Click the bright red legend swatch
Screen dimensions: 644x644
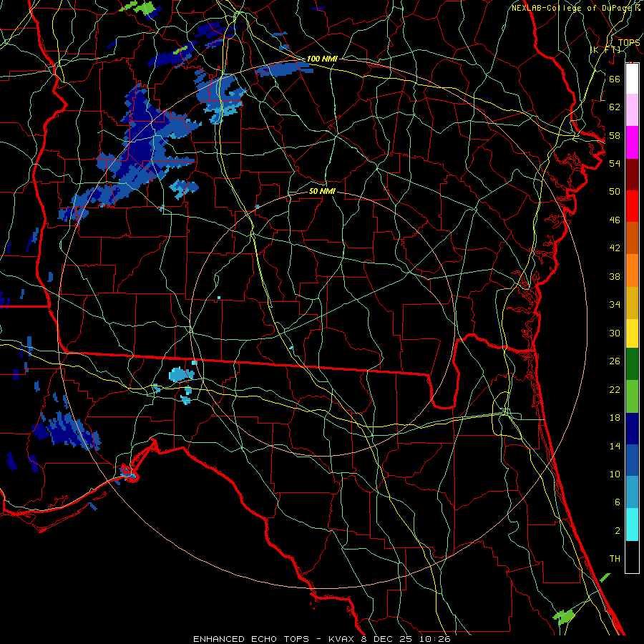click(632, 206)
